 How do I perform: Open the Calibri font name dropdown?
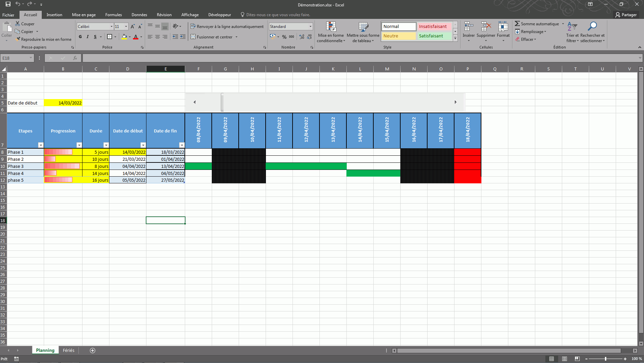(111, 27)
